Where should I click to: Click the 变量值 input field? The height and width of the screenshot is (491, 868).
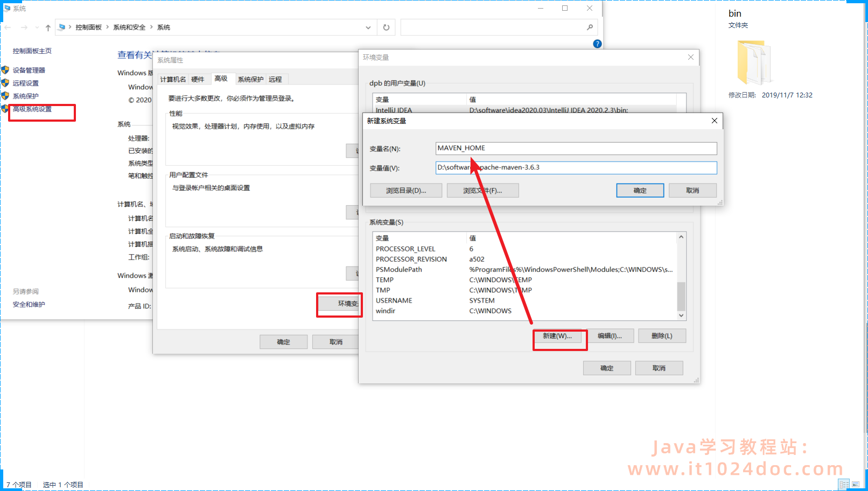click(576, 168)
